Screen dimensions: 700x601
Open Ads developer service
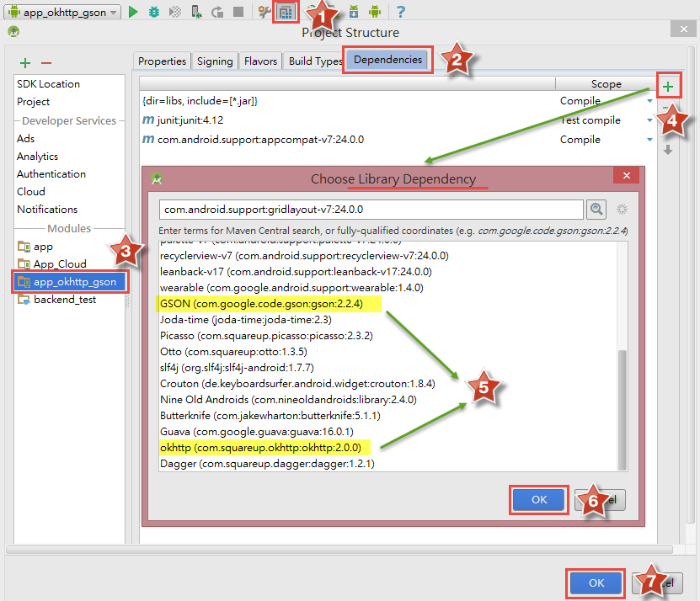point(25,139)
